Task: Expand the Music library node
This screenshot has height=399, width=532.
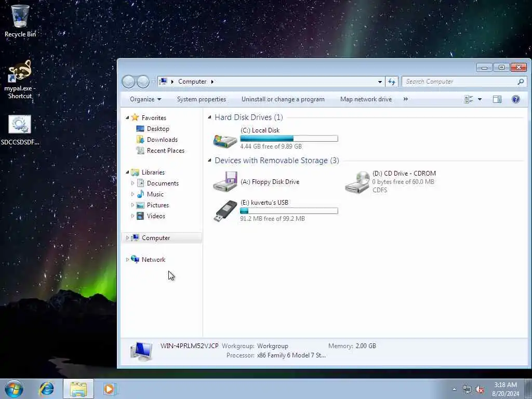Action: [132, 194]
